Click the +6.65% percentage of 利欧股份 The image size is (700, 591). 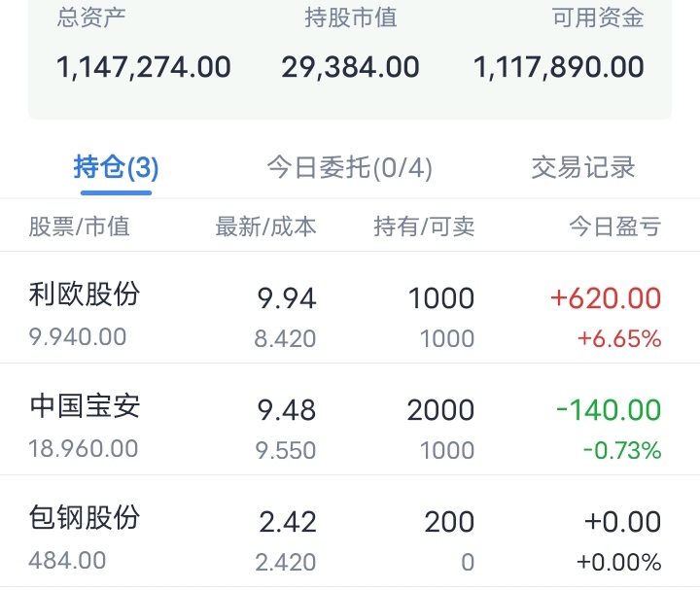619,339
